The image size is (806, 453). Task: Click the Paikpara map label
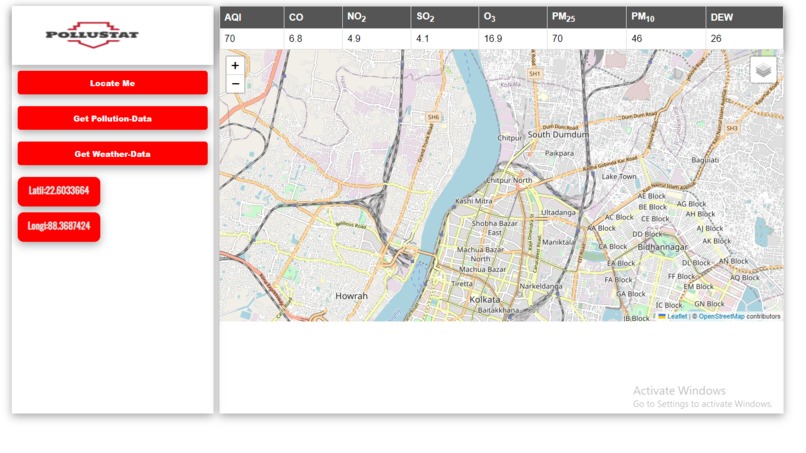point(559,153)
